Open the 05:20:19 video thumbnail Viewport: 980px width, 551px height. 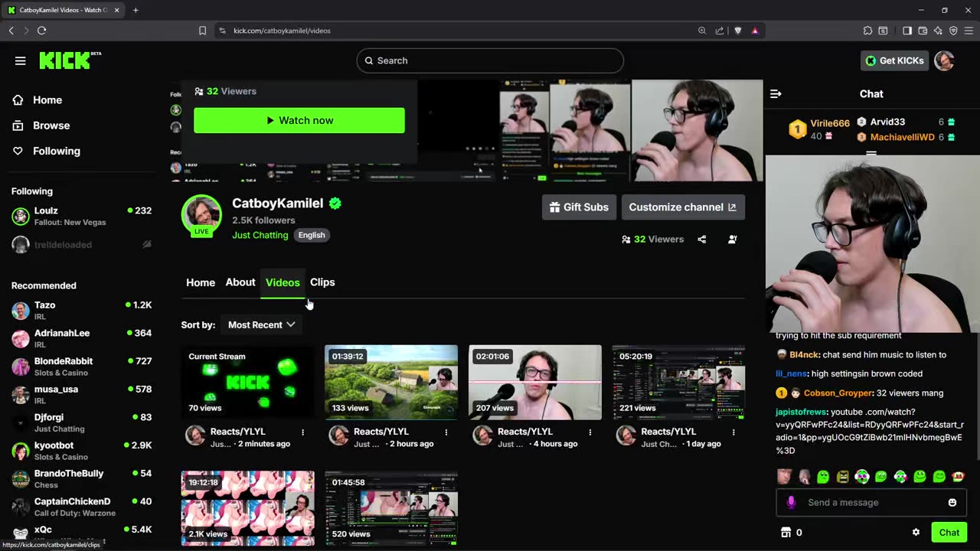(678, 382)
